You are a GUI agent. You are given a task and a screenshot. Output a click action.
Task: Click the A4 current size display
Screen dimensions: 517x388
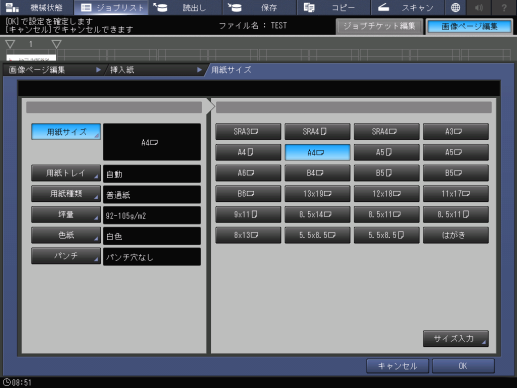152,142
